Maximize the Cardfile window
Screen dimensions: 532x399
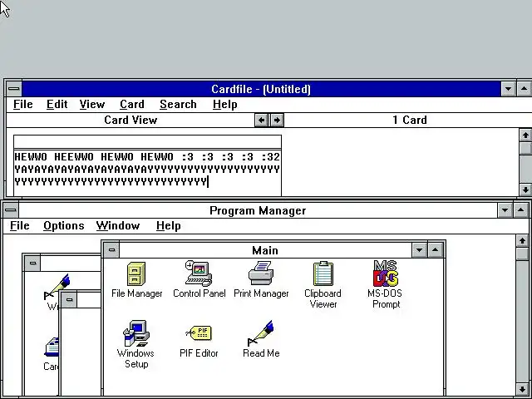tap(525, 89)
